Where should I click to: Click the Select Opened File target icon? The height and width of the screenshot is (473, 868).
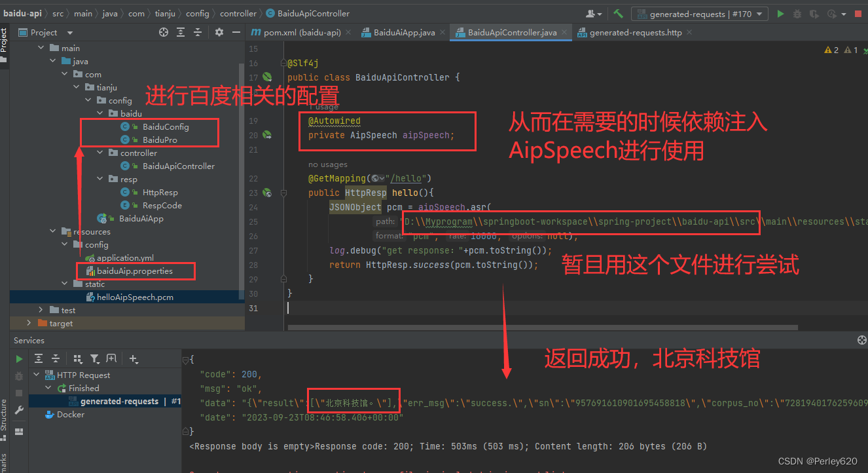pos(164,32)
